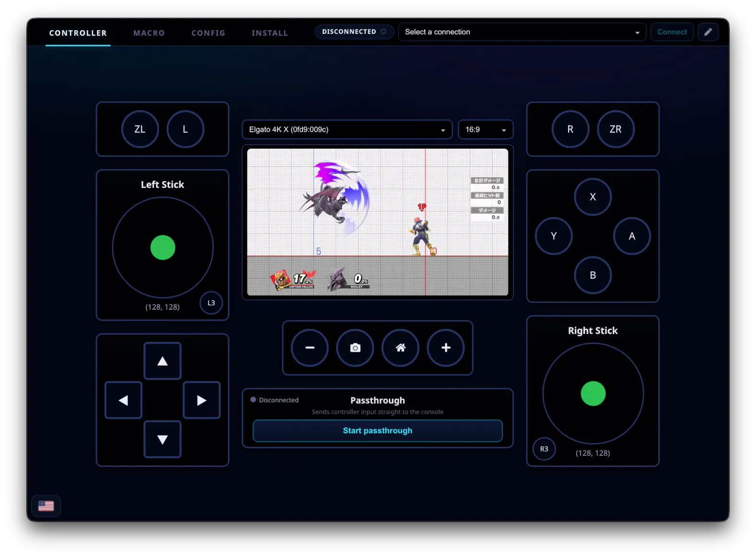Click the Right Stick green knob
Image resolution: width=756 pixels, height=557 pixels.
tap(593, 394)
